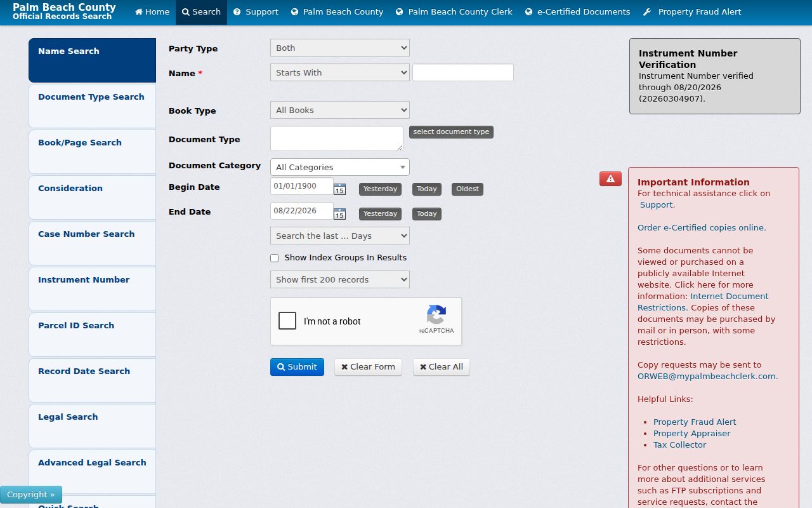Expand the Copyright panel

click(x=31, y=495)
